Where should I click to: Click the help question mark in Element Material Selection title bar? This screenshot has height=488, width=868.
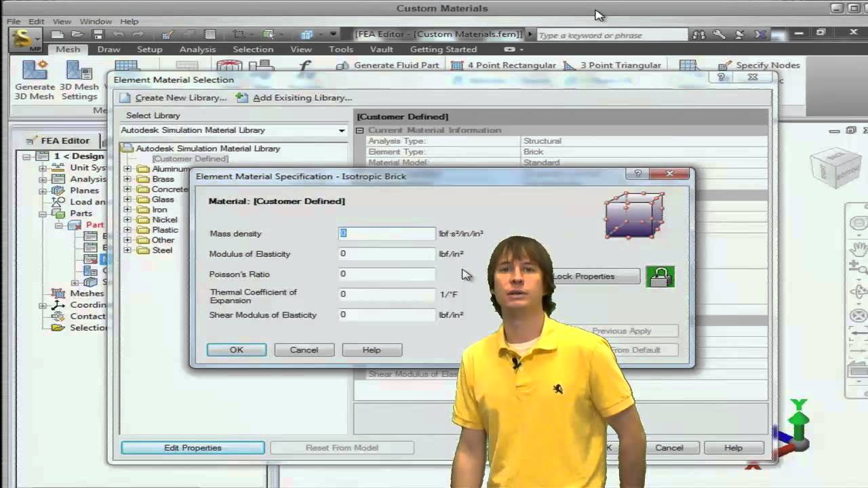coord(721,77)
